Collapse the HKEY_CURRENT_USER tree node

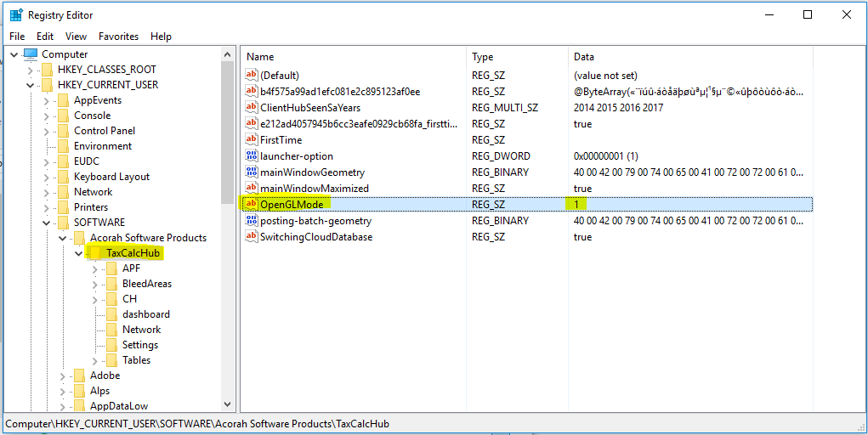click(31, 85)
